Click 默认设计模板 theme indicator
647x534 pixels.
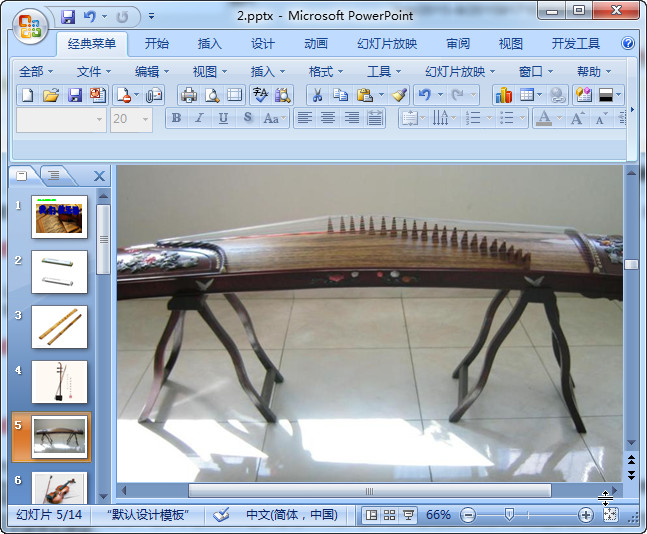[x=147, y=515]
